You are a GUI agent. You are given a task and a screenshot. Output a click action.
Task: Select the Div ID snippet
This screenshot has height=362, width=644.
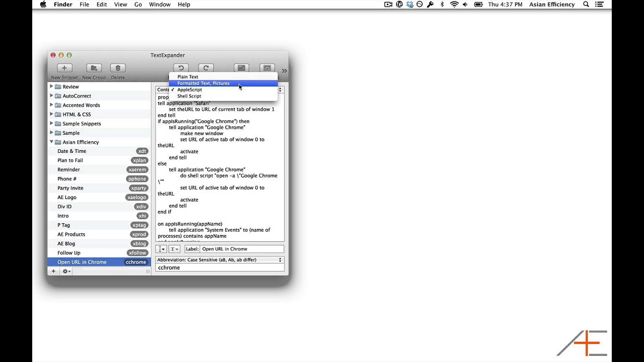99,207
